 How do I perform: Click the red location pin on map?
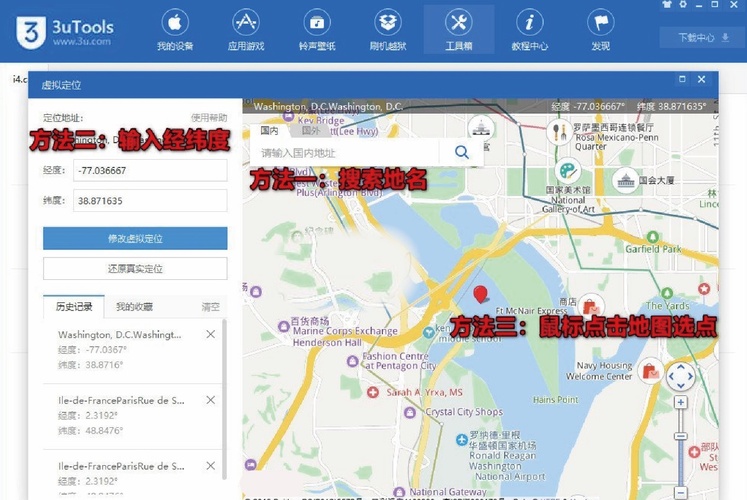[x=481, y=294]
